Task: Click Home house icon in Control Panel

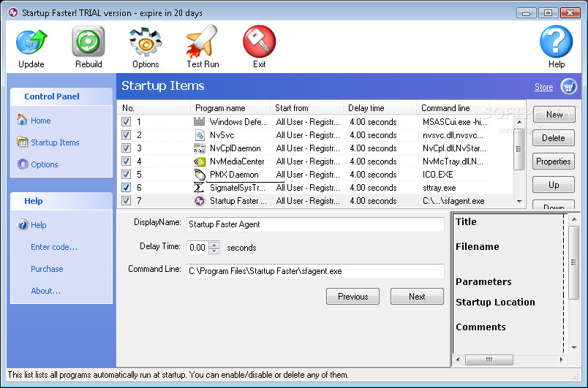Action: coord(22,120)
